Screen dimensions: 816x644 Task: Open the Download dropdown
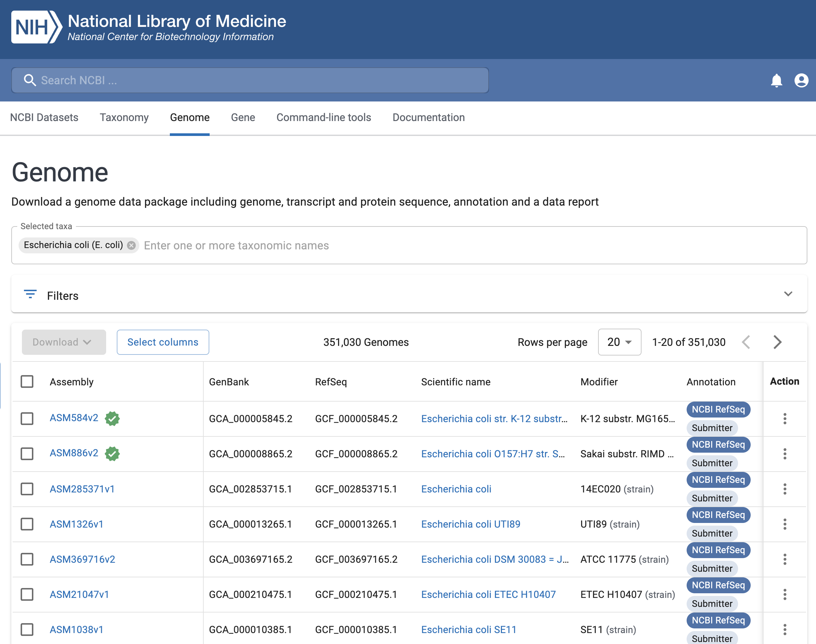point(64,342)
